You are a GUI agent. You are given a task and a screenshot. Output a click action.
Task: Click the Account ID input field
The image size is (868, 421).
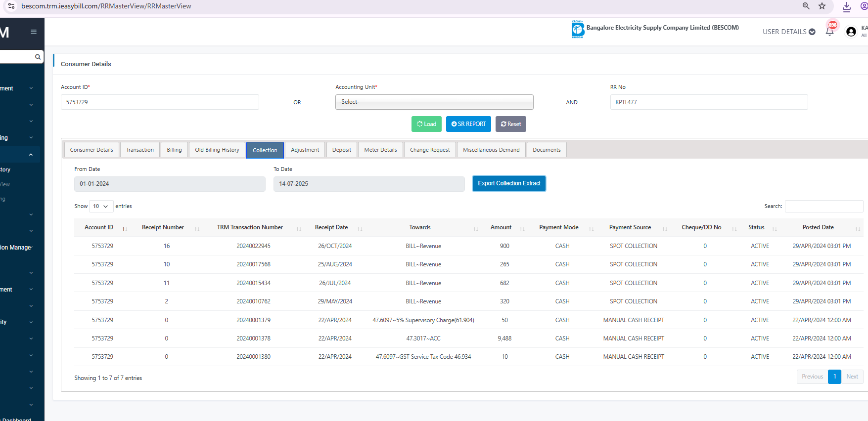click(x=160, y=102)
